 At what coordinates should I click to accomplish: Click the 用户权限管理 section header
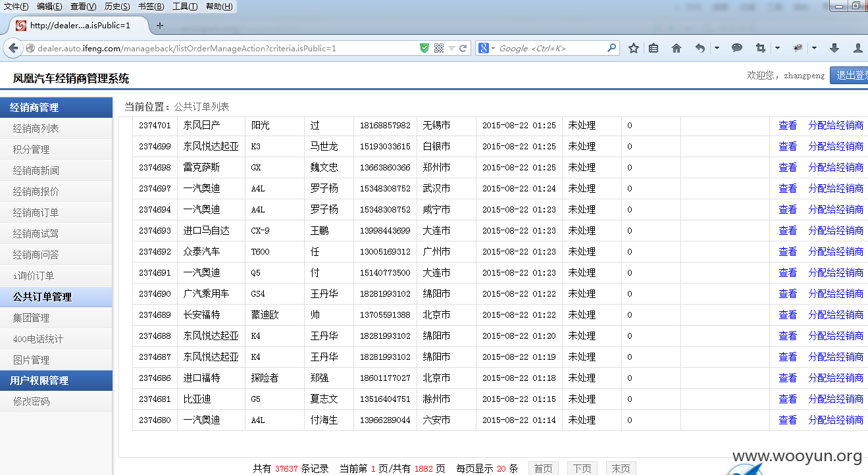56,380
